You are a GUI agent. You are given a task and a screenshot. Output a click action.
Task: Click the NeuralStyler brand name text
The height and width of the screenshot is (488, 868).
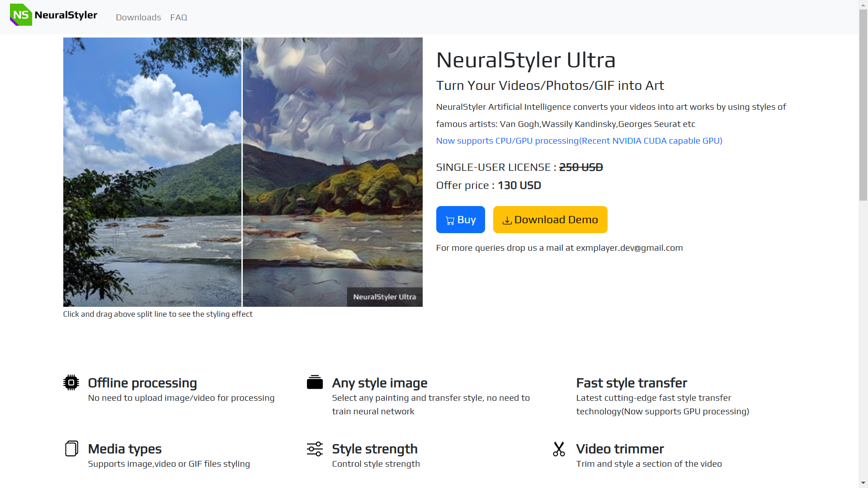pyautogui.click(x=66, y=15)
